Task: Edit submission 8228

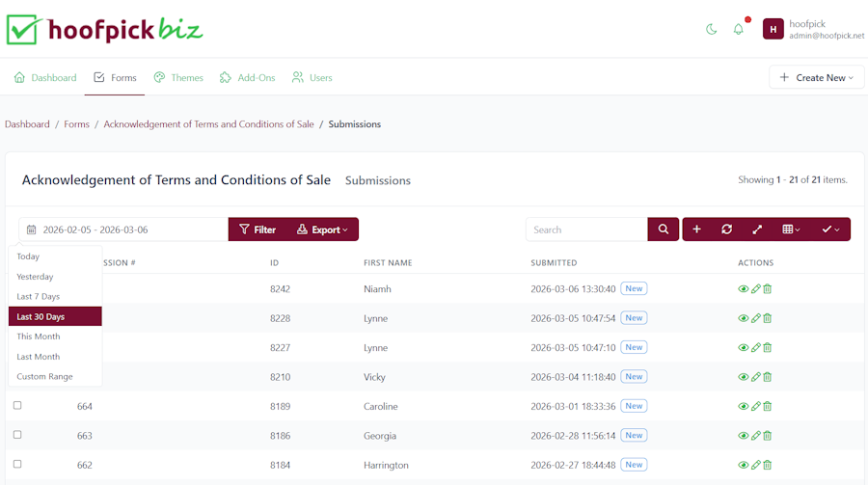Action: [755, 318]
